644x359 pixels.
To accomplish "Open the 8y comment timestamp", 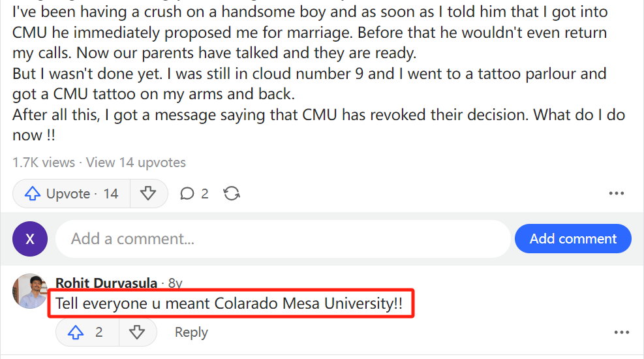I will pos(176,283).
